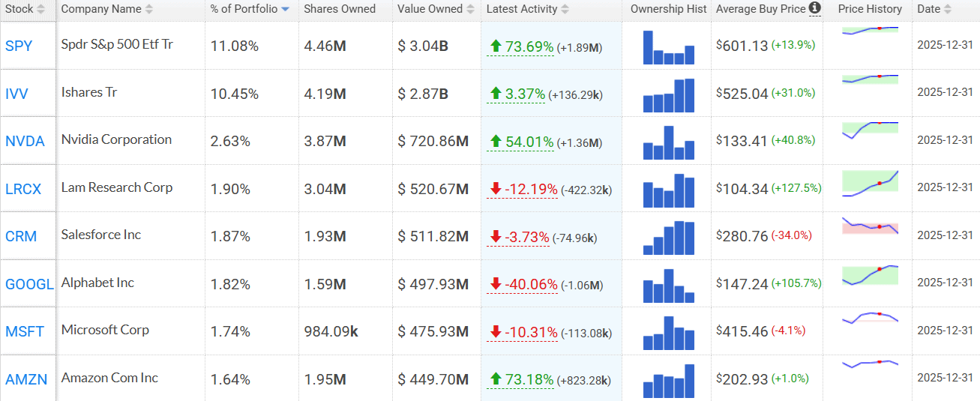The width and height of the screenshot is (980, 401).
Task: Open the Nvidia ownership history chart
Action: pos(669,142)
